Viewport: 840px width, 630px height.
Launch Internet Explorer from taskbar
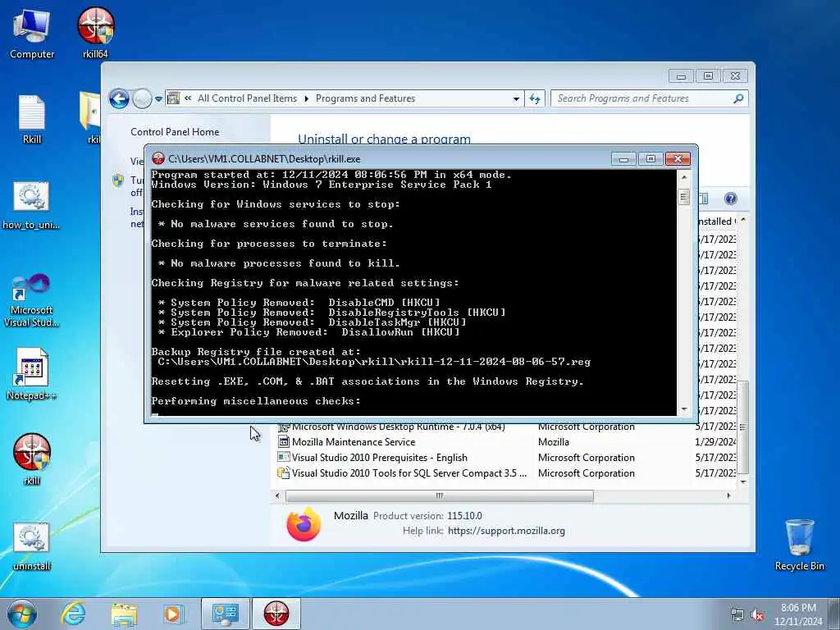pos(73,614)
